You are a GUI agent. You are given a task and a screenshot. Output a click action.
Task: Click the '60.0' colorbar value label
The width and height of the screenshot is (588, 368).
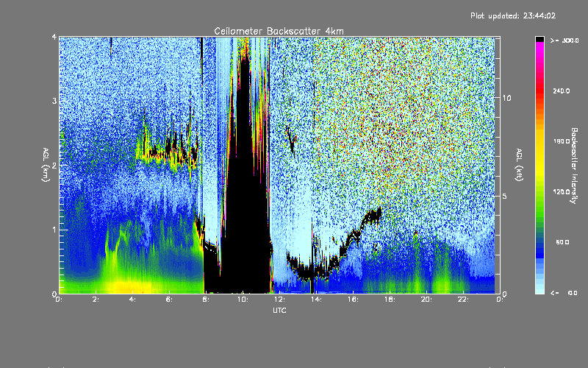coord(562,242)
